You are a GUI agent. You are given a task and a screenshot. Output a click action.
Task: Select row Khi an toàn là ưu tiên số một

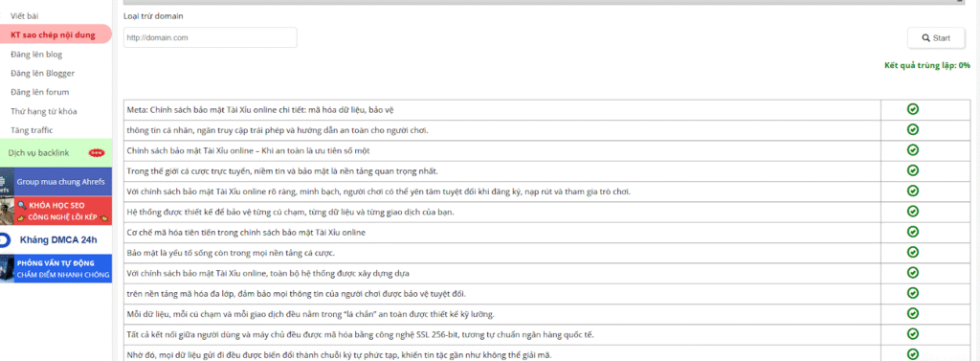[501, 150]
